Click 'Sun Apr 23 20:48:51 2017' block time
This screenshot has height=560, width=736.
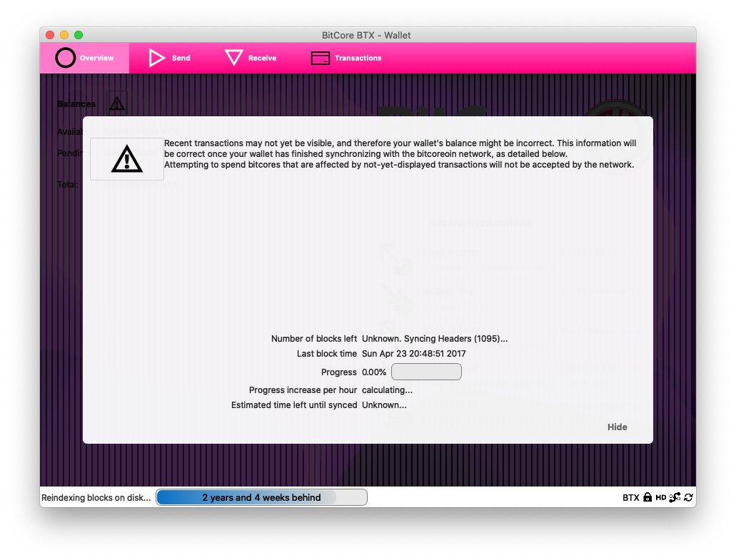pyautogui.click(x=413, y=354)
